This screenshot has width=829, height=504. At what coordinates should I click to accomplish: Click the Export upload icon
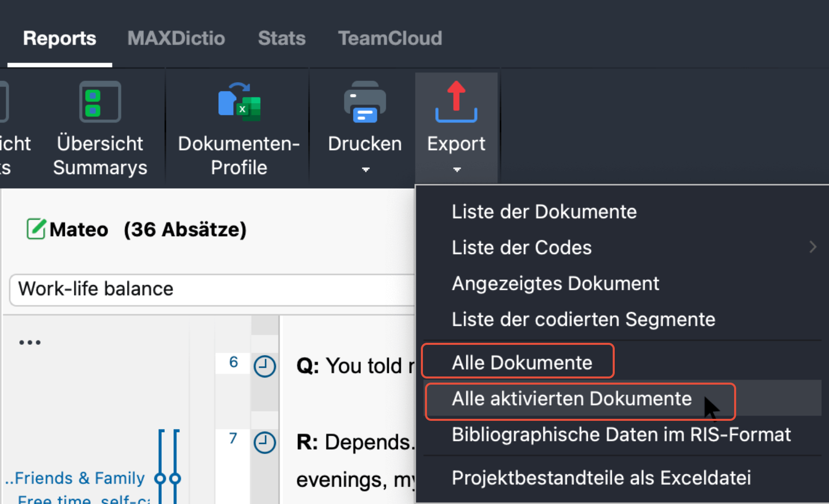[456, 102]
